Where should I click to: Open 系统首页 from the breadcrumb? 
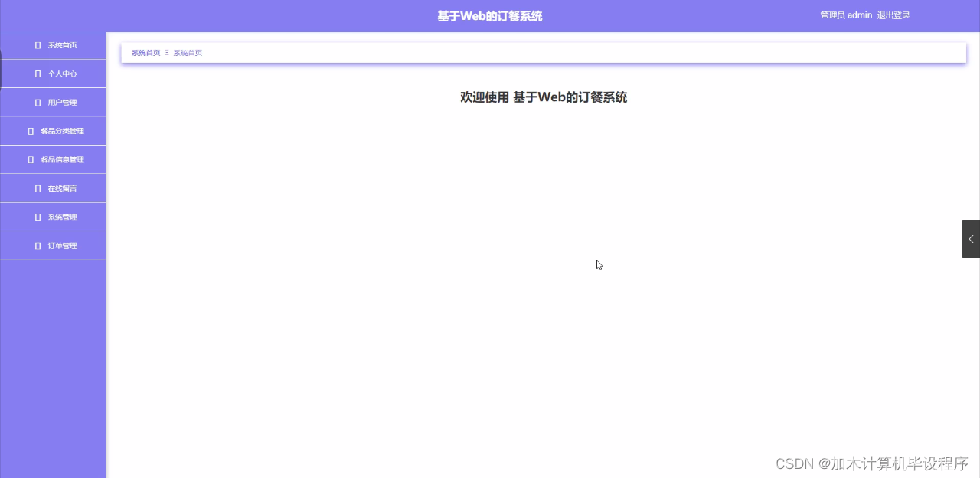tap(145, 52)
